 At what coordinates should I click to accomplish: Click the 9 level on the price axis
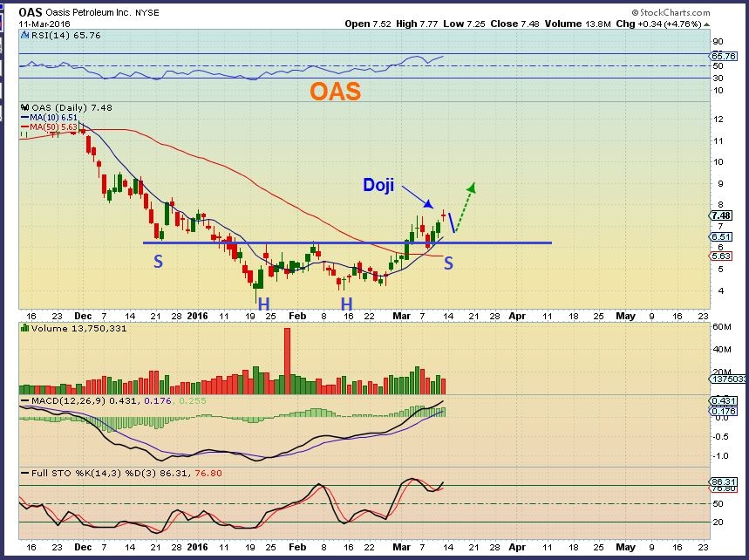[720, 184]
